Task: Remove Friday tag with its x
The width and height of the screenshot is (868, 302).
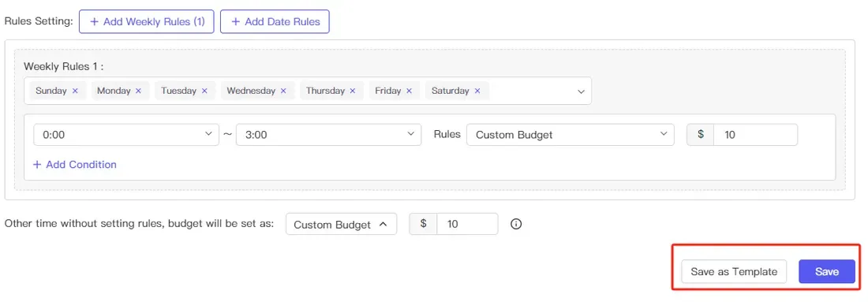Action: pyautogui.click(x=409, y=91)
